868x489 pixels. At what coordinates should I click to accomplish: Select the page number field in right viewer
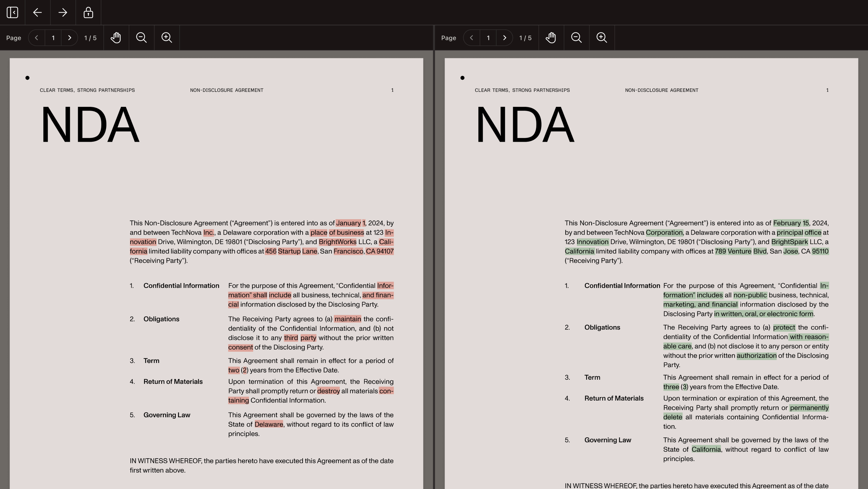pyautogui.click(x=488, y=38)
